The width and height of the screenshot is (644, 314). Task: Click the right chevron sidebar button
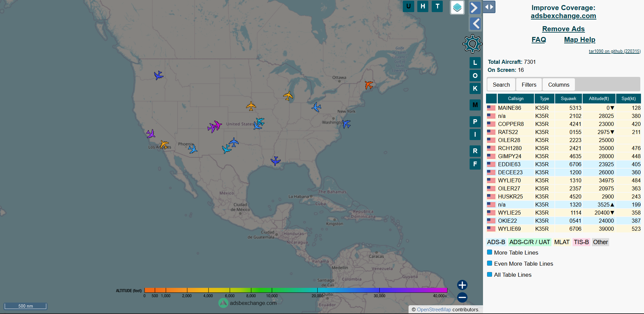click(x=475, y=7)
